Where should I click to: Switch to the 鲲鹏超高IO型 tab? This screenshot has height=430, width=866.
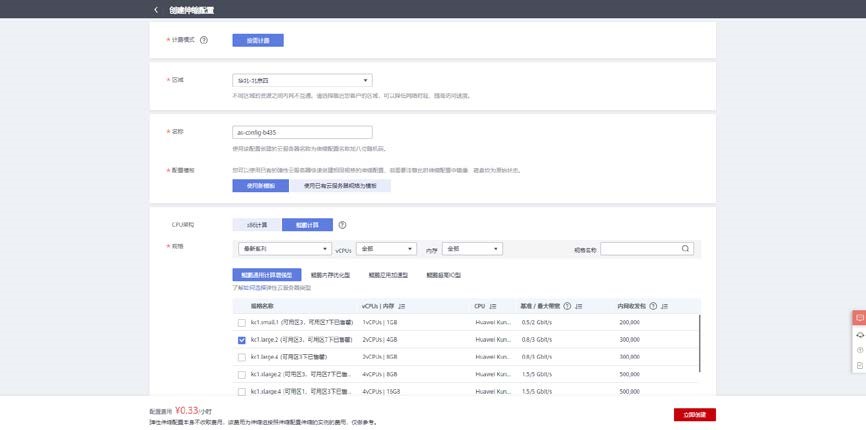tap(443, 275)
